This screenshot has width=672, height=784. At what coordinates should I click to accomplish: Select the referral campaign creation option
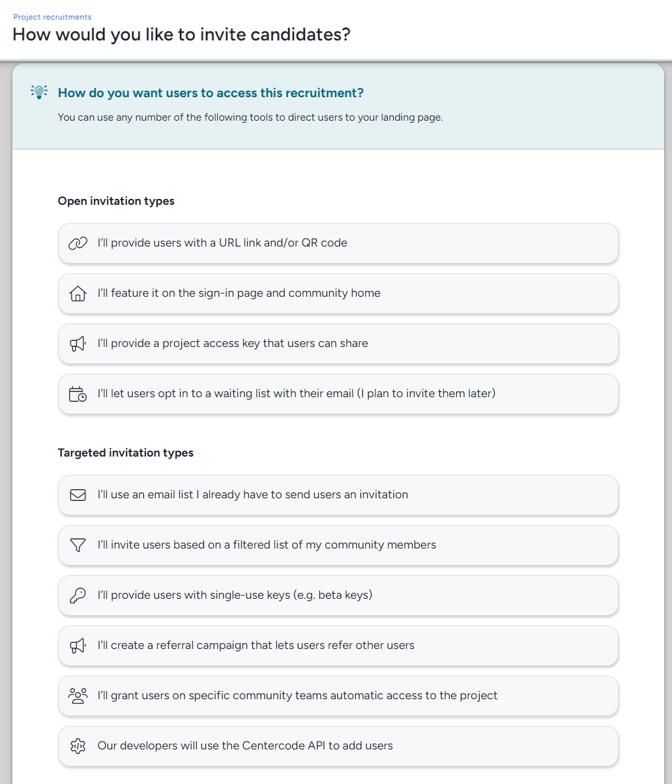click(338, 645)
